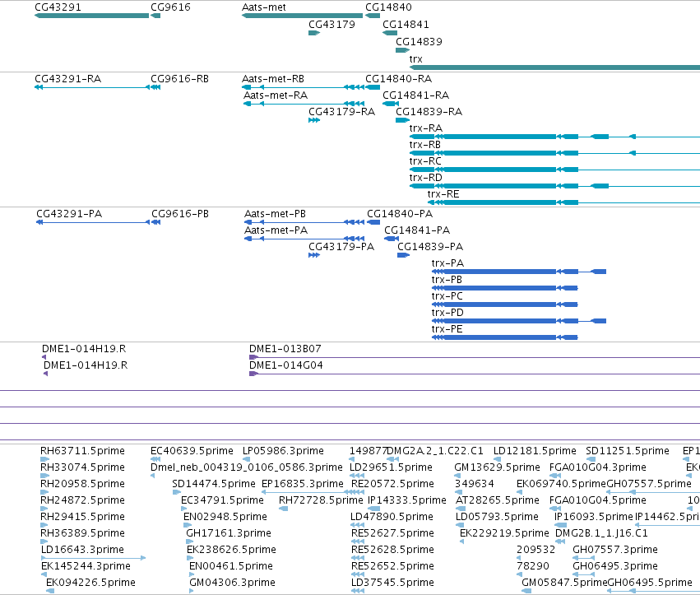
Task: Open the RH72728.5prime EST
Action: 283,509
